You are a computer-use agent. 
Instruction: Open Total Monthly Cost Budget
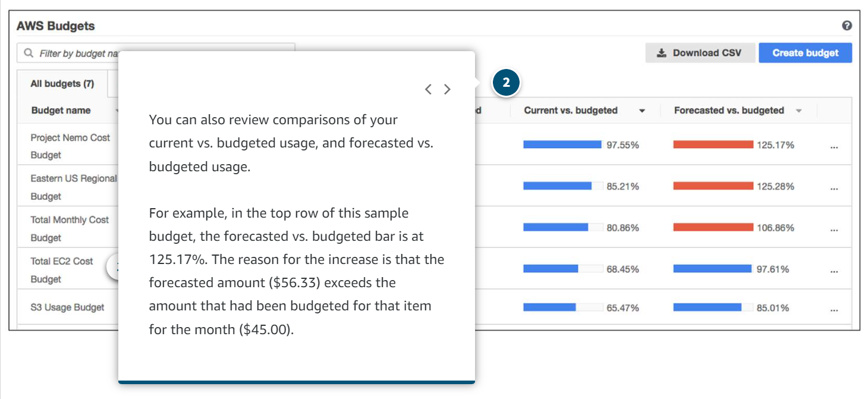pyautogui.click(x=70, y=229)
